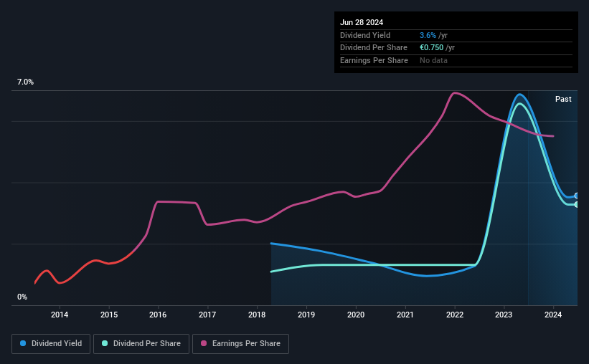Toggle the Dividend Per Share legend button
This screenshot has height=364, width=589.
click(x=141, y=344)
